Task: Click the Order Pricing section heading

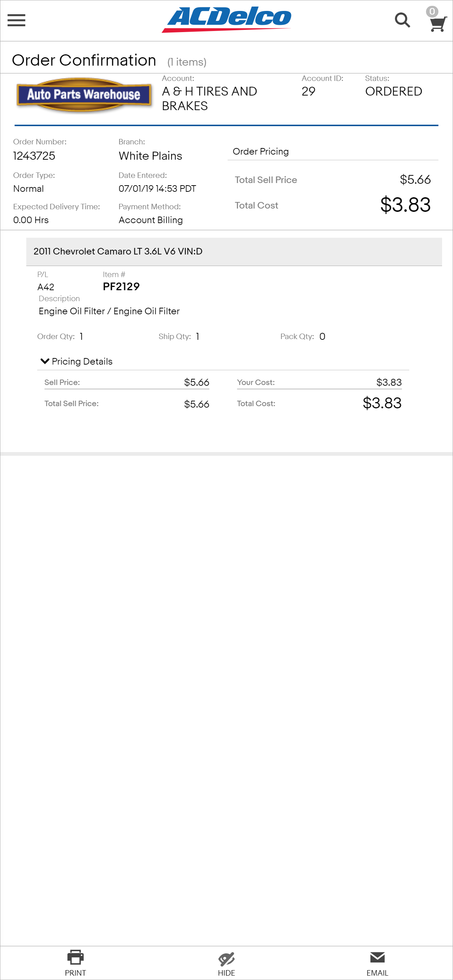Action: click(261, 151)
